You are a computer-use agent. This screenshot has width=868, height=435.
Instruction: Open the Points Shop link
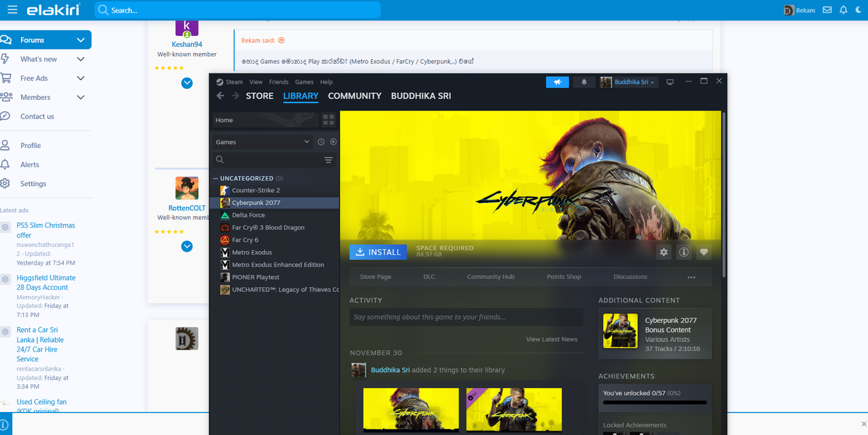pos(564,277)
